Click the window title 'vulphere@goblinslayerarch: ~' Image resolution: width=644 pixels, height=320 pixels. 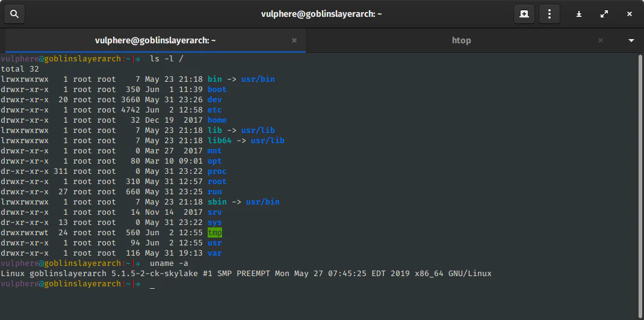click(321, 14)
